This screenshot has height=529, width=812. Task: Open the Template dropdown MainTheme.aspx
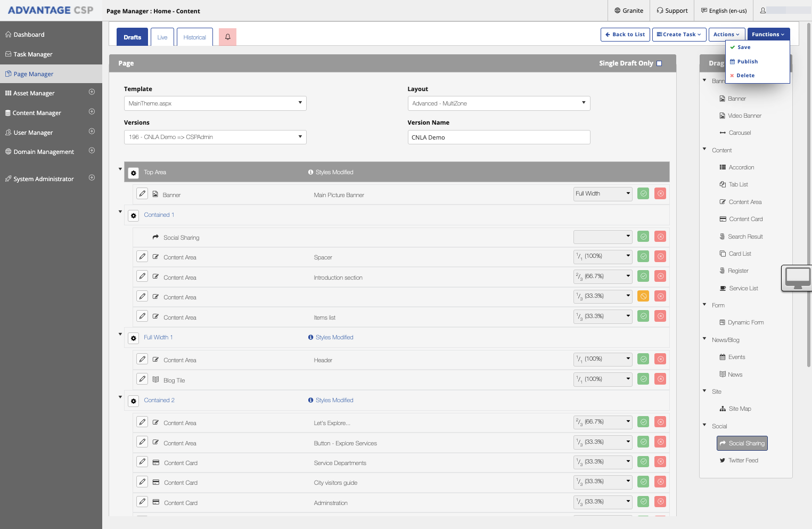[215, 103]
